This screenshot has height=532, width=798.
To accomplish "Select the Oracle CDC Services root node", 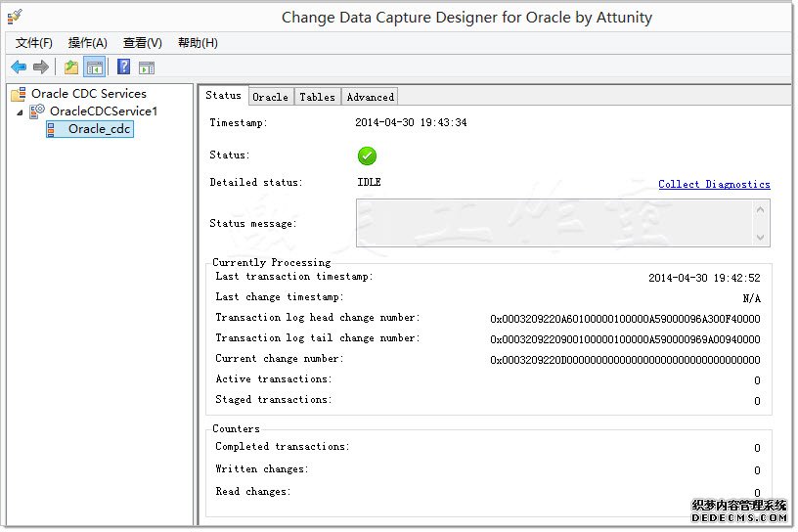I will click(x=88, y=94).
